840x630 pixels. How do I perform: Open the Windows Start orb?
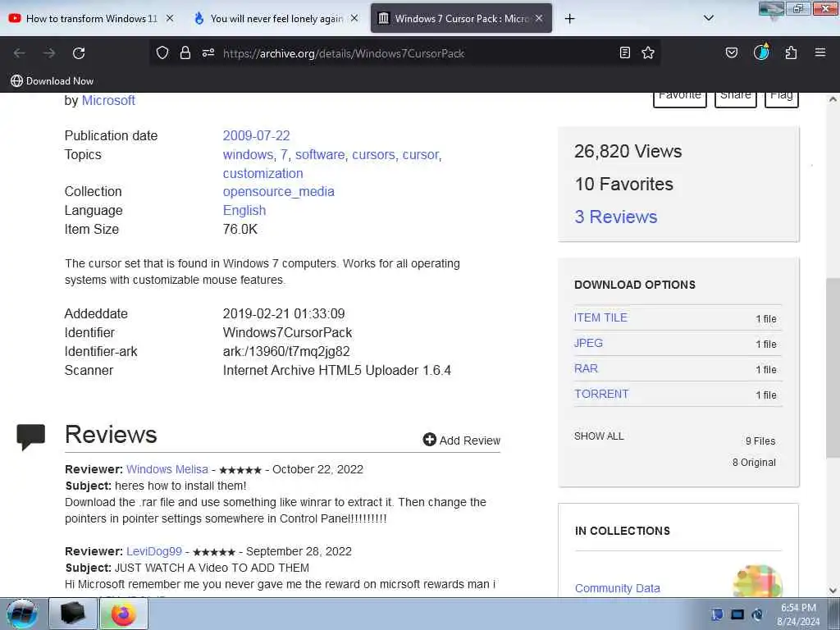point(22,614)
